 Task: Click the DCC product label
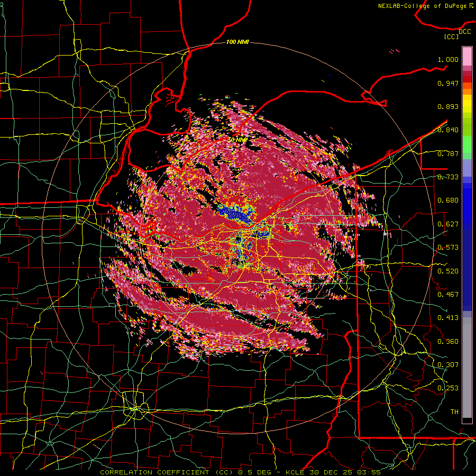pyautogui.click(x=464, y=32)
